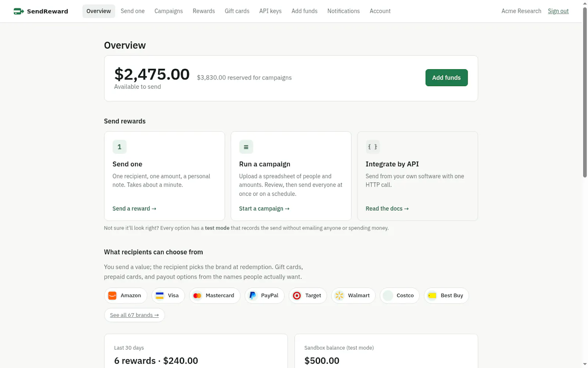Open the Gift cards tab

(237, 11)
